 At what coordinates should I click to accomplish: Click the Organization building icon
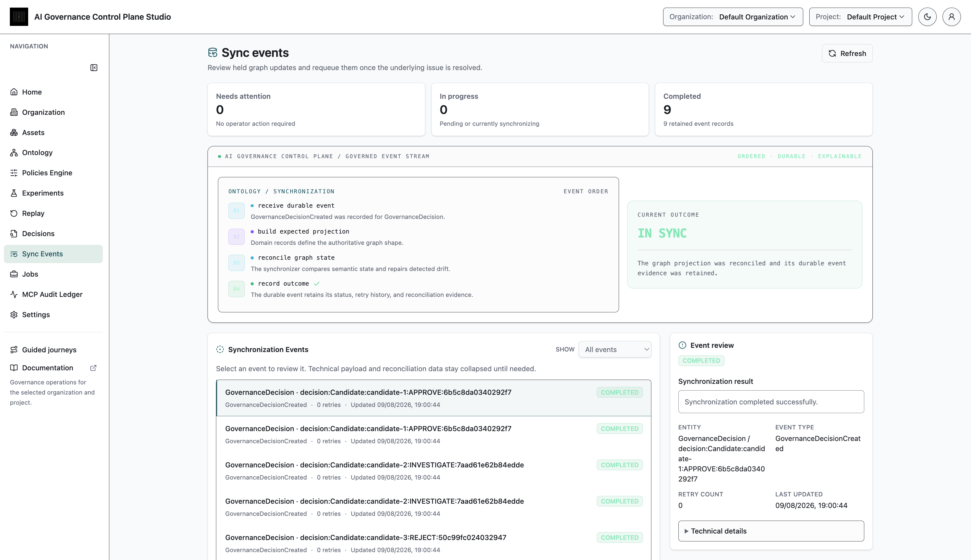point(14,112)
